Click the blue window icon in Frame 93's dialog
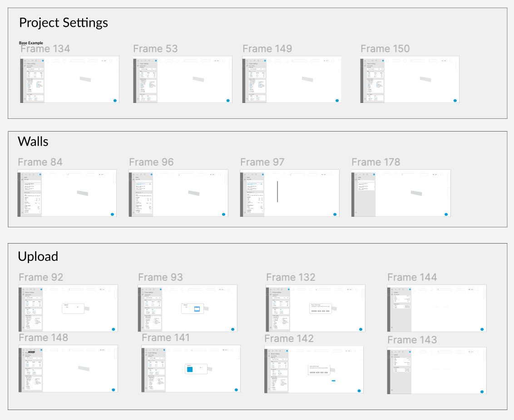Image resolution: width=514 pixels, height=420 pixels. [197, 309]
